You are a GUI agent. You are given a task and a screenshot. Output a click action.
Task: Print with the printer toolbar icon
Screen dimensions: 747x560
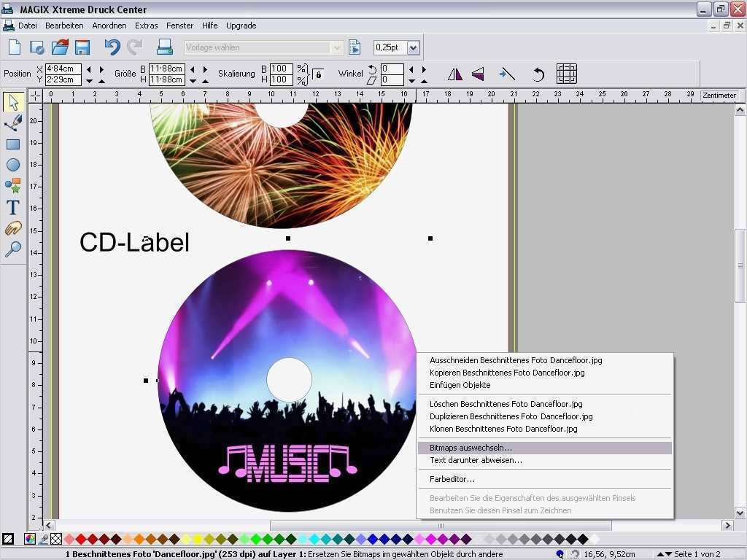[x=165, y=47]
